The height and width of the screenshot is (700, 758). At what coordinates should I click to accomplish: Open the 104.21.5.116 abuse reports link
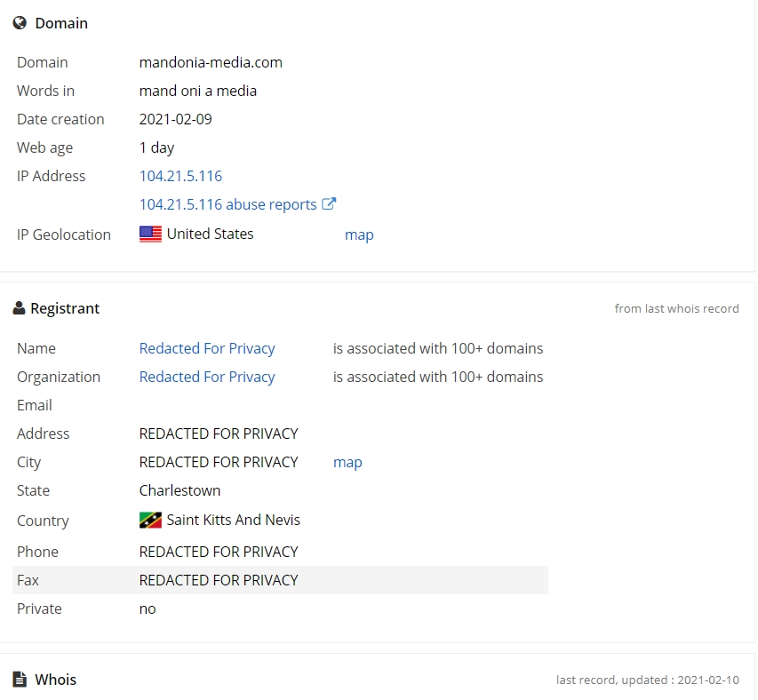pos(227,204)
